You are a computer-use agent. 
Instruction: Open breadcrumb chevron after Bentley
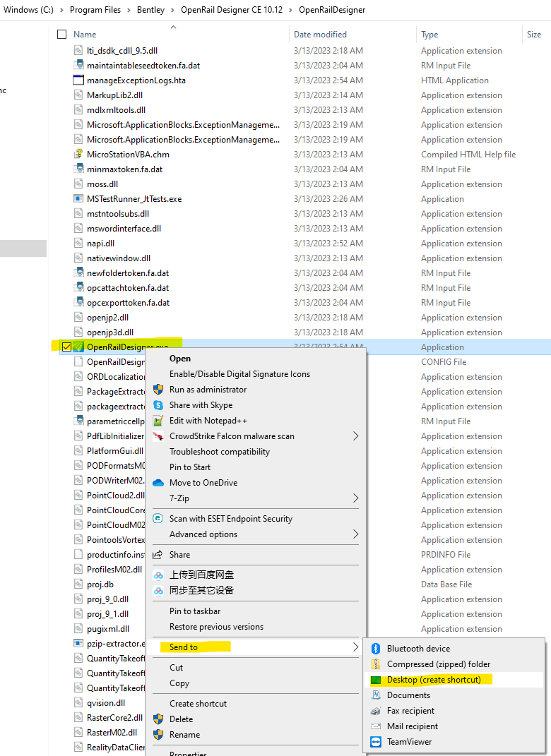coord(173,10)
